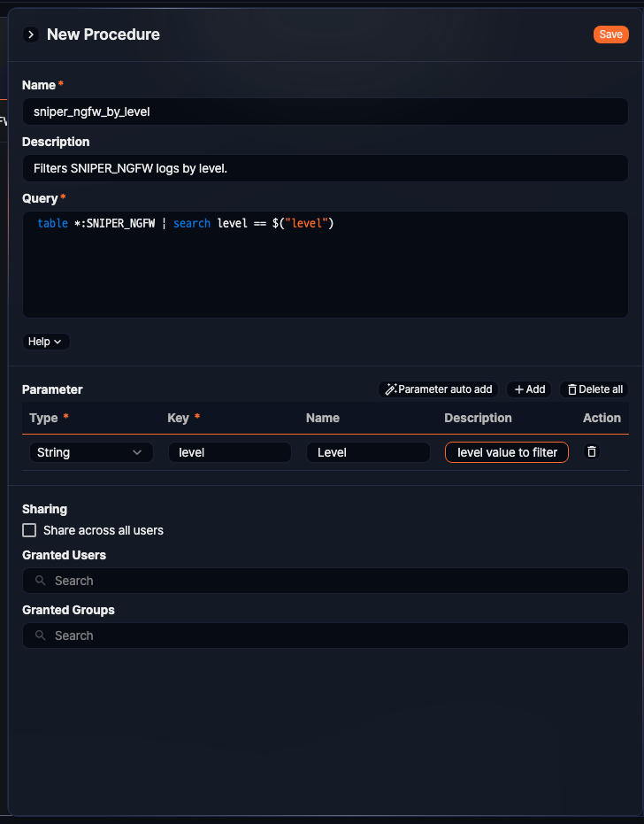Collapse the New Procedure panel arrow
The image size is (644, 824).
[31, 35]
